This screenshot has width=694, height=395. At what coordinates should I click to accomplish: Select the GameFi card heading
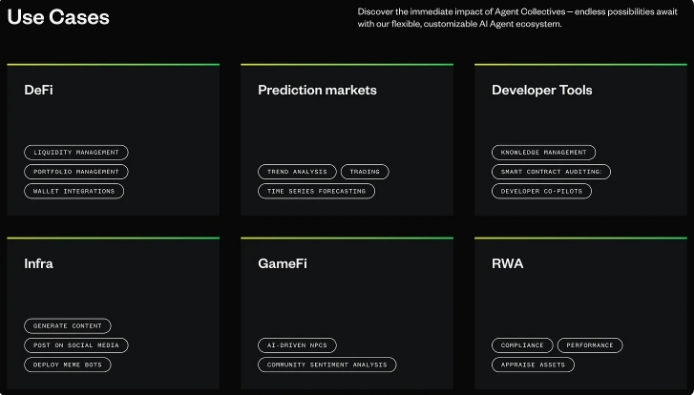(x=282, y=263)
